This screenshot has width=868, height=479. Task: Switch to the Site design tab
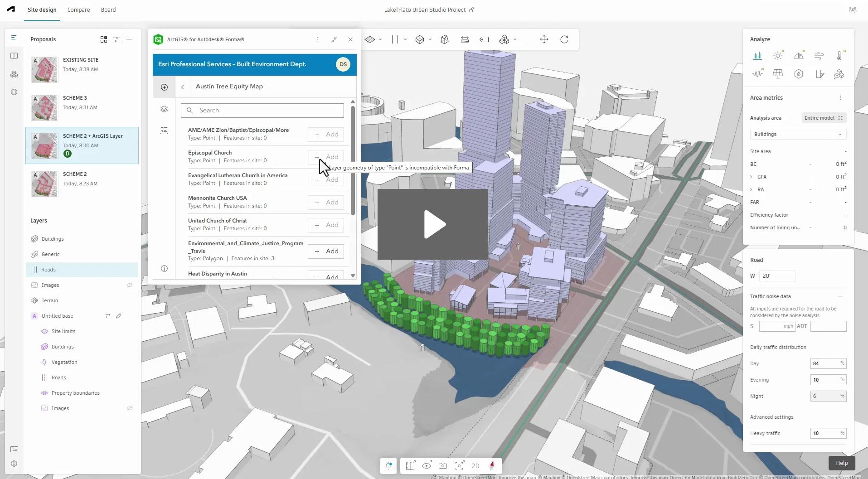pos(42,10)
